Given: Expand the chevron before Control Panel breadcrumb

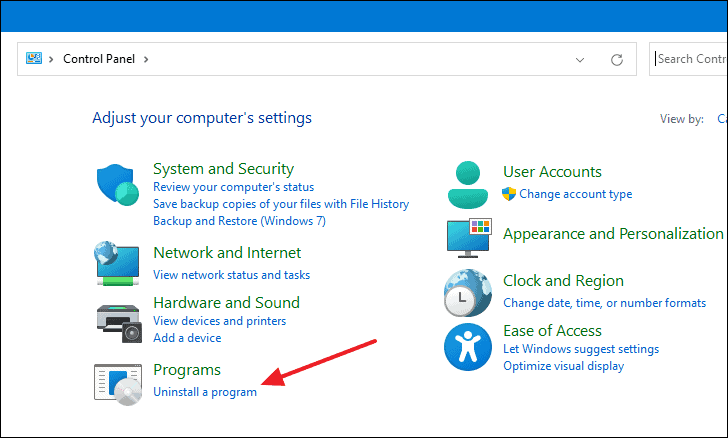Looking at the screenshot, I should point(51,59).
